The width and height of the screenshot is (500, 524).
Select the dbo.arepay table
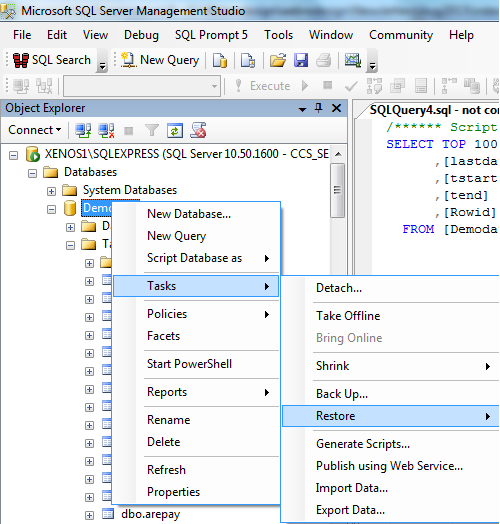[150, 514]
